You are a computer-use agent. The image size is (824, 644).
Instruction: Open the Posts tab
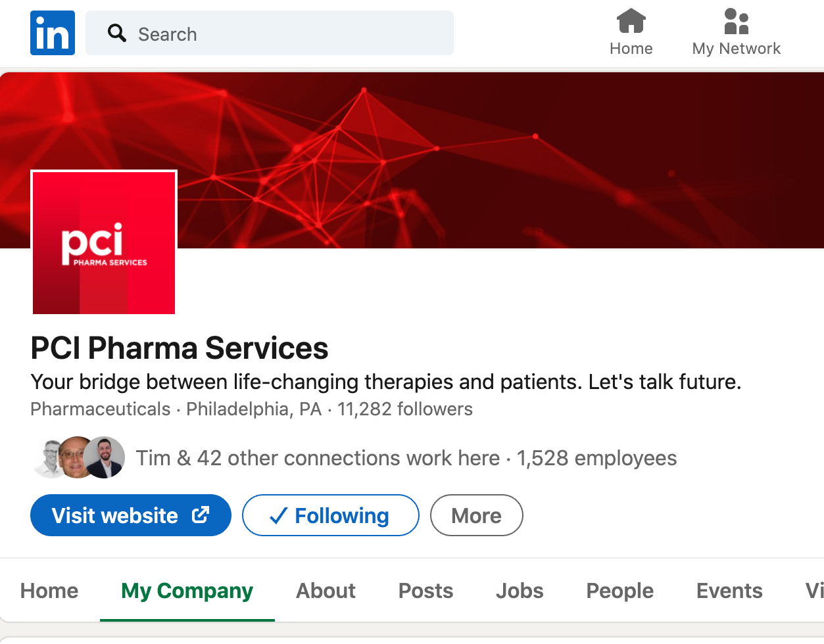(x=425, y=591)
